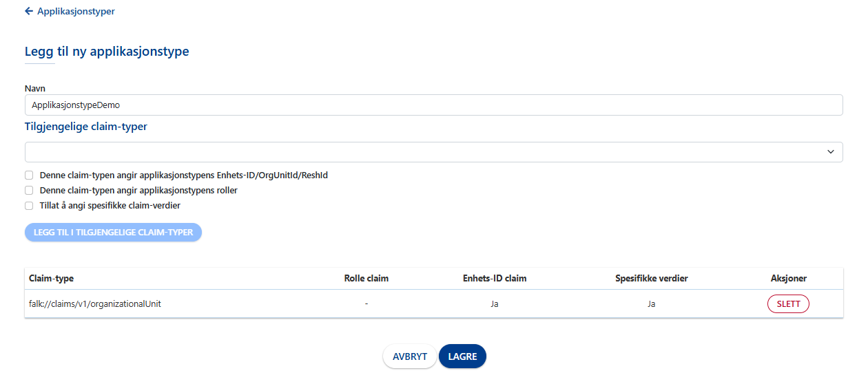Screen dimensions: 868x384
Task: Enable the applikasjonstypens roller checkbox
Action: 29,190
